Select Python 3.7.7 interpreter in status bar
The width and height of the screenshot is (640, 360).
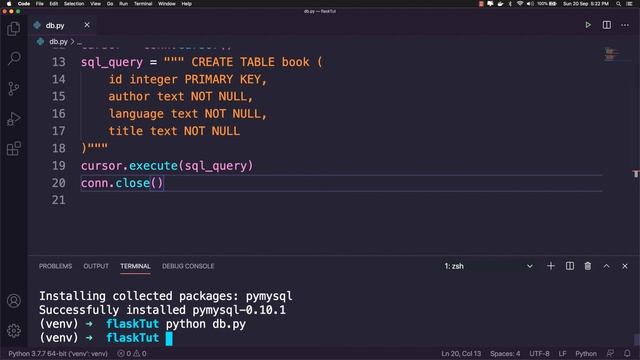58,353
